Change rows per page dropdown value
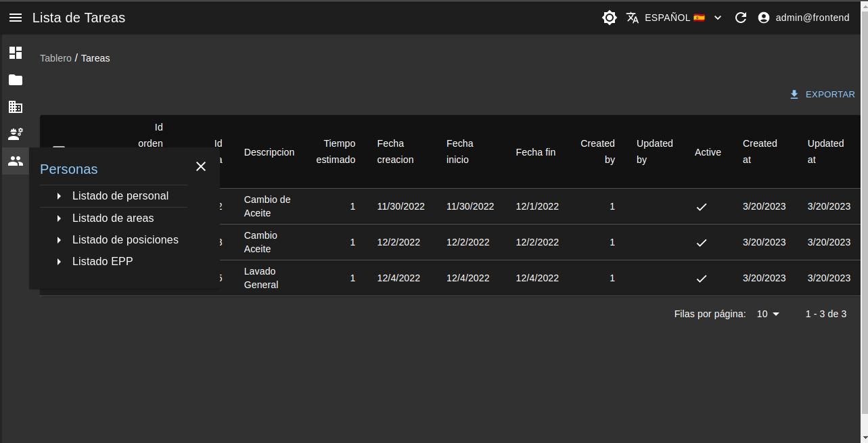This screenshot has height=443, width=868. 768,314
